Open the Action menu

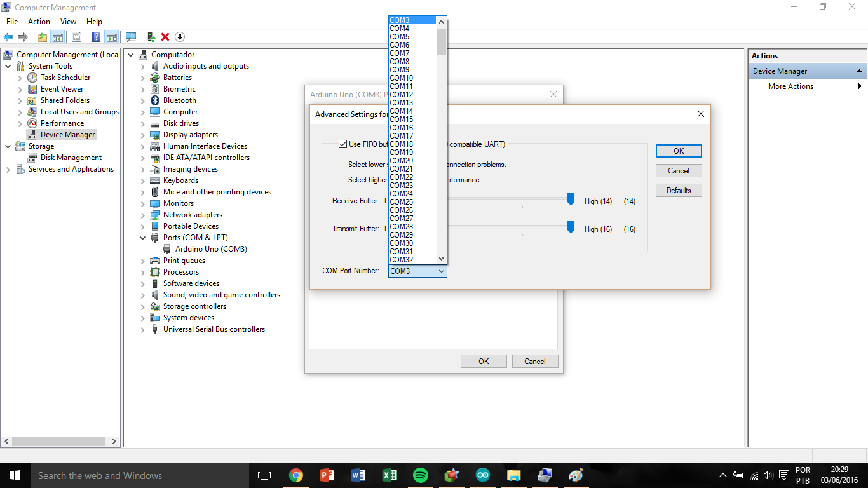click(x=39, y=22)
